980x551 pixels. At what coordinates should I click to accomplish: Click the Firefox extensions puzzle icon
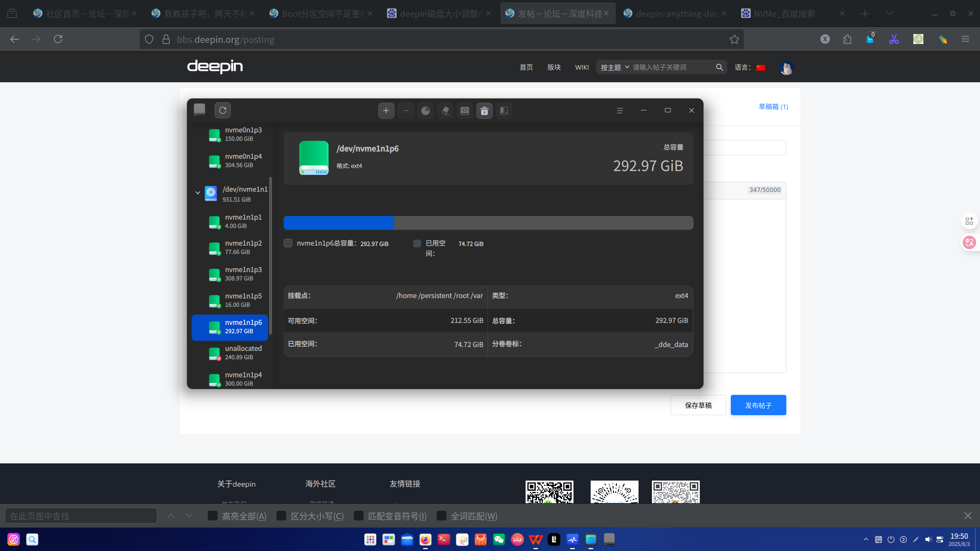(847, 39)
